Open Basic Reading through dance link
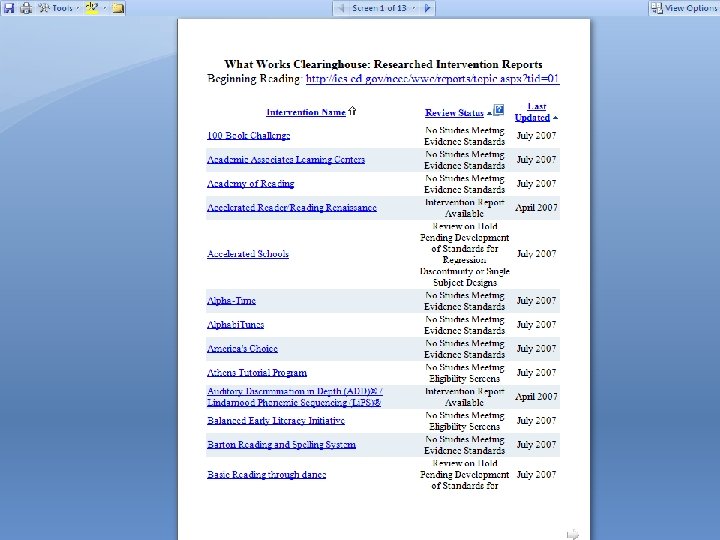The image size is (720, 540). pyautogui.click(x=266, y=474)
